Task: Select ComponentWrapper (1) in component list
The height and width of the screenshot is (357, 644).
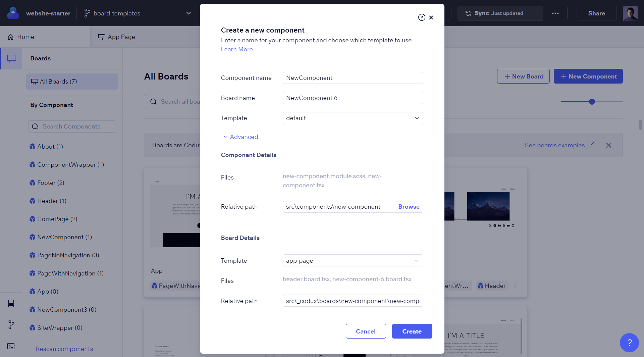Action: coord(71,165)
